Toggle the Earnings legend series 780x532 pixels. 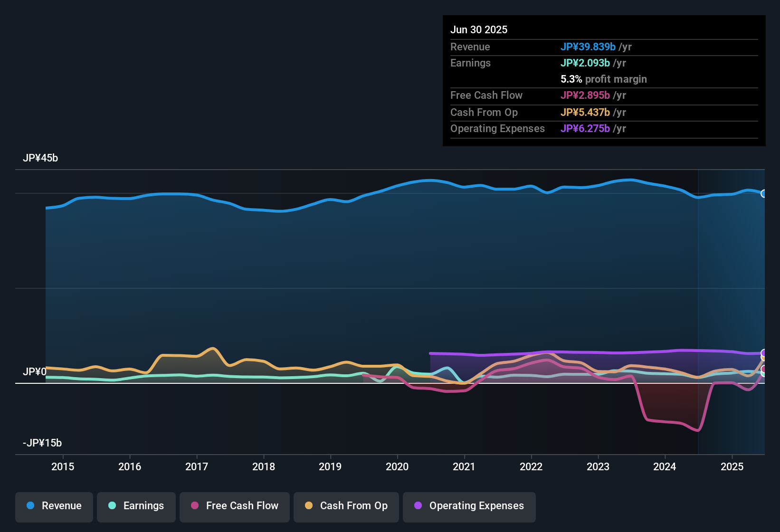[x=136, y=507]
